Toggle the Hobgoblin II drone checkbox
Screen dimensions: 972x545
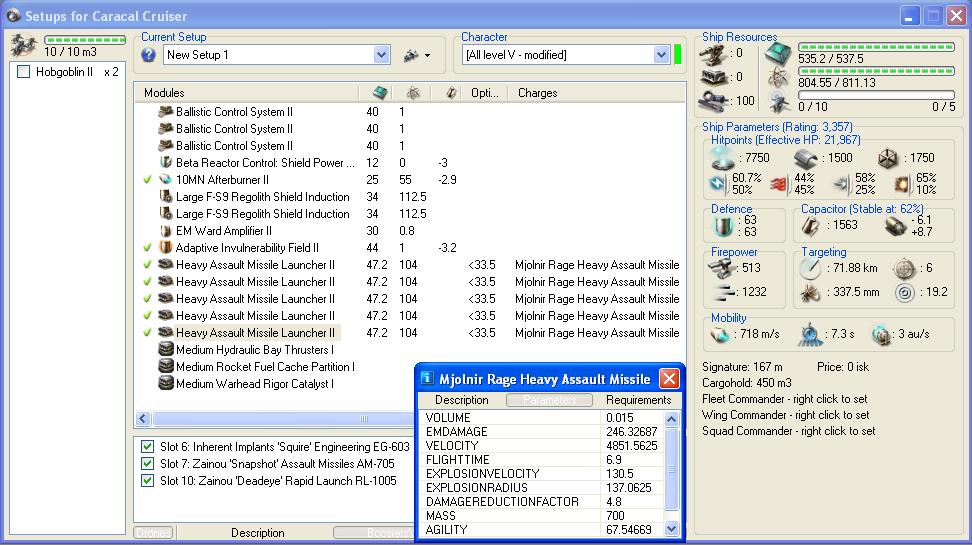[x=24, y=72]
